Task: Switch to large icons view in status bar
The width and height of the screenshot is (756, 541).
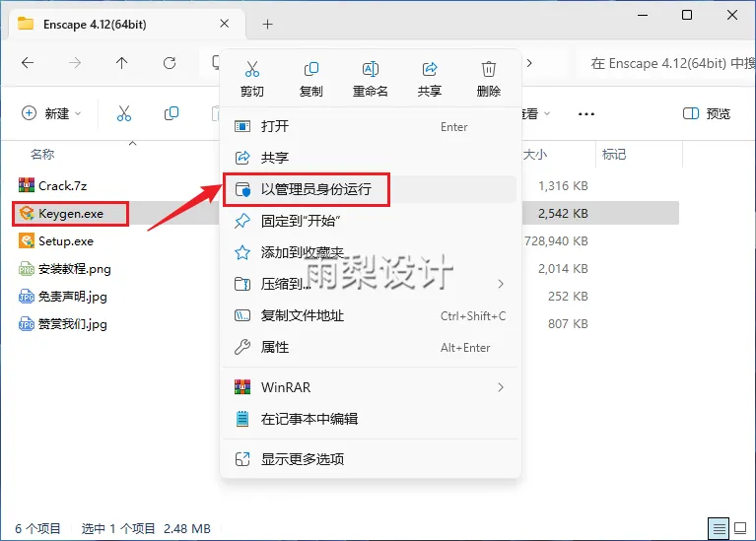Action: click(740, 529)
